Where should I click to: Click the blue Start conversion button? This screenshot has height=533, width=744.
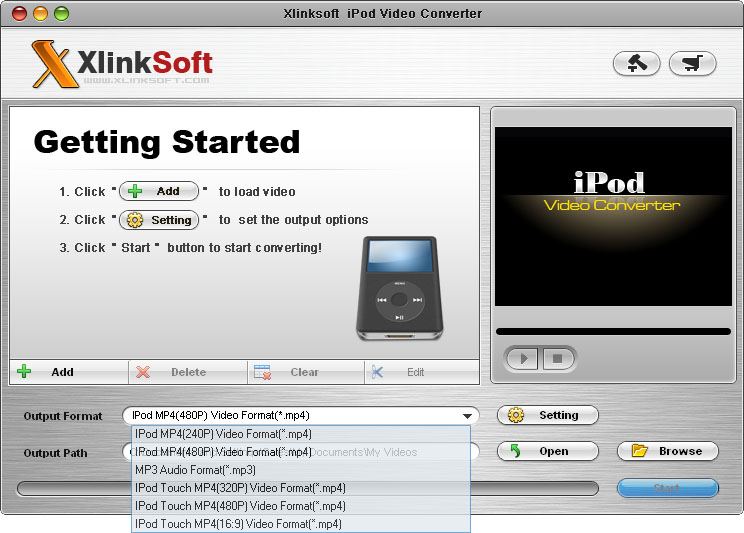click(668, 488)
